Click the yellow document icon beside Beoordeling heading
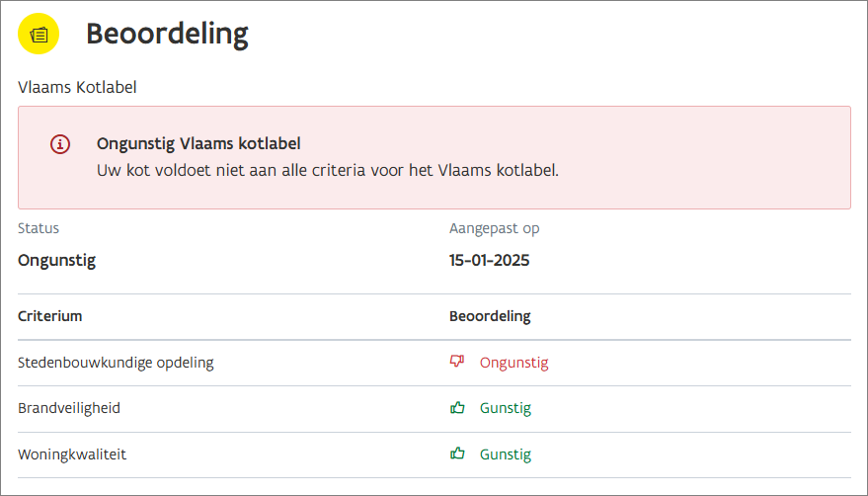Image resolution: width=868 pixels, height=496 pixels. click(x=39, y=35)
